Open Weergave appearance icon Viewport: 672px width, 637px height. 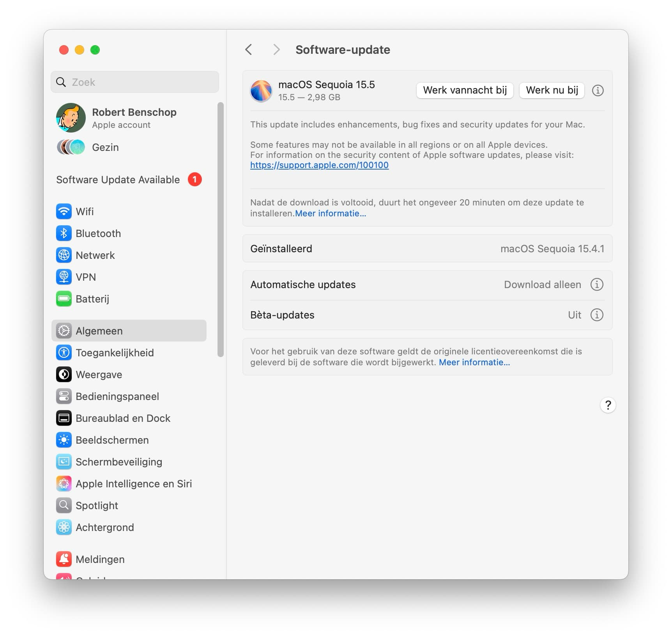point(64,375)
